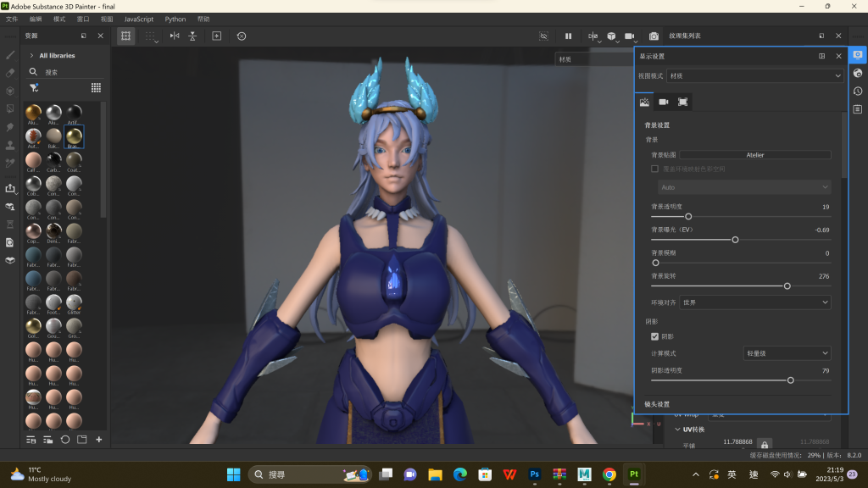This screenshot has height=488, width=868.
Task: Open the Resource Updater icon in left toolbar
Action: click(x=10, y=242)
